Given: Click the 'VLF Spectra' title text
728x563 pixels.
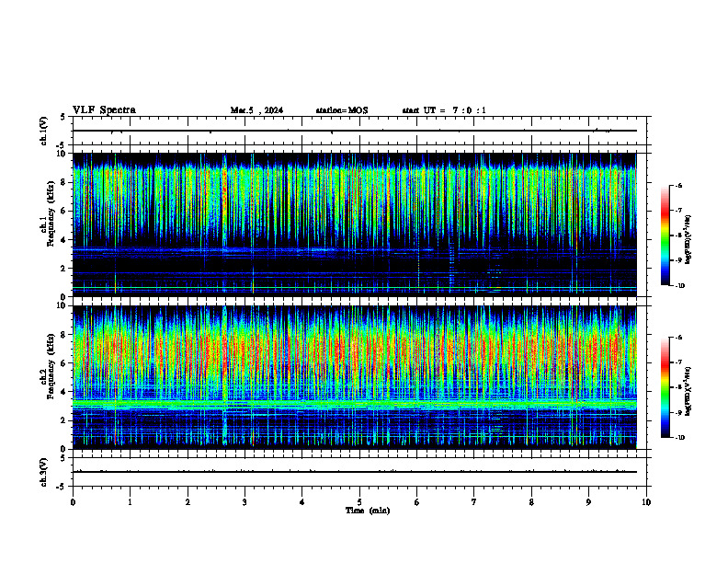Looking at the screenshot, I should tap(104, 110).
